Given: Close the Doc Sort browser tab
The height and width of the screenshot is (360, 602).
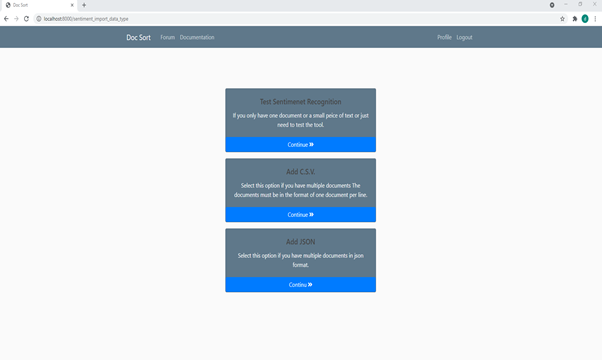Looking at the screenshot, I should point(72,5).
